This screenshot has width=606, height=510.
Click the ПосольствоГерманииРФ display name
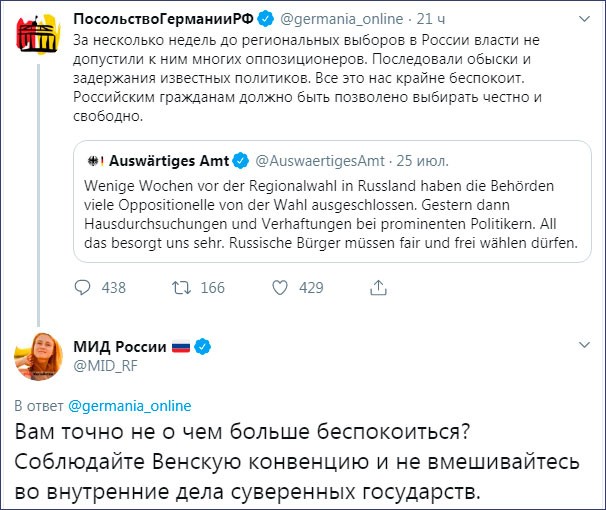(x=163, y=17)
